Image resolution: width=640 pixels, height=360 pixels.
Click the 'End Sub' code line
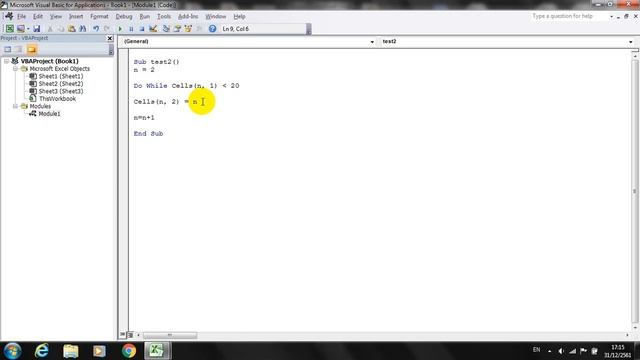148,133
